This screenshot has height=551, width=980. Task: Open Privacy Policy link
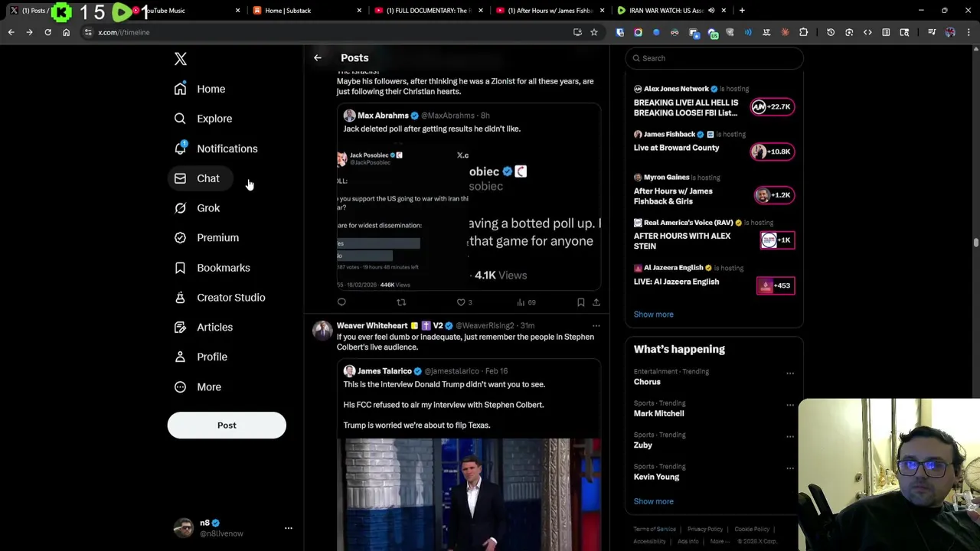click(704, 529)
